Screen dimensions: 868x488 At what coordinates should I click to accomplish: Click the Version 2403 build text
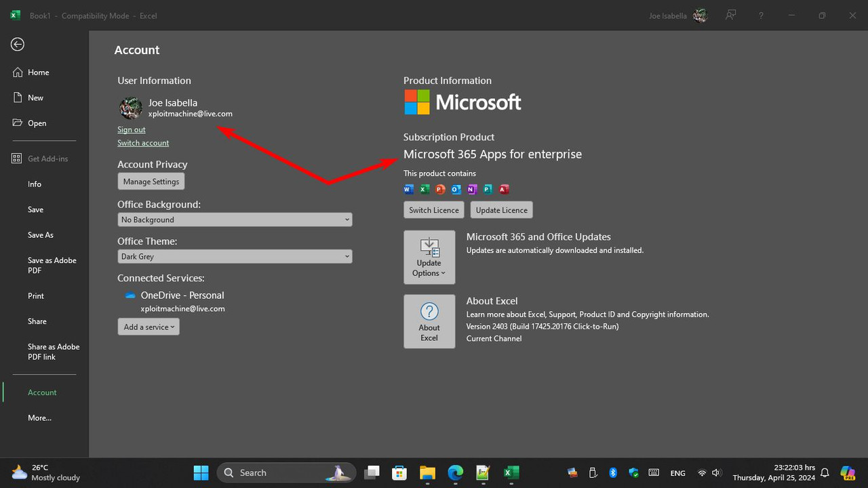click(542, 327)
